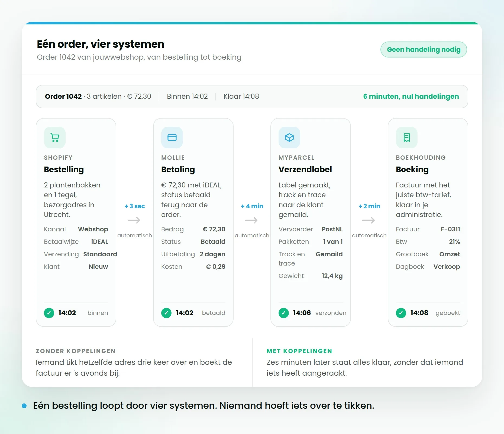Click the arrow under '+ 4 min'

(251, 220)
